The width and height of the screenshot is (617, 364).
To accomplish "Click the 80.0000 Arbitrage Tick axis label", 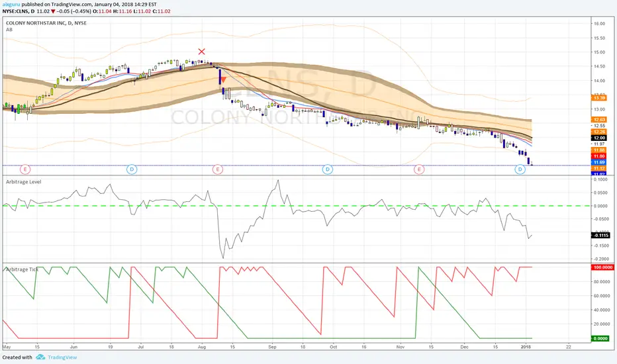I will tap(600, 282).
